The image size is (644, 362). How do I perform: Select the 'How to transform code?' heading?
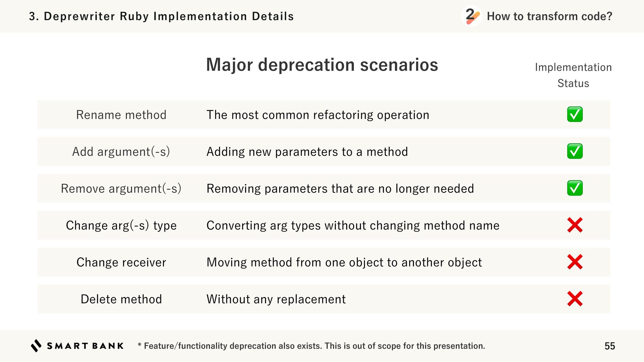point(549,16)
